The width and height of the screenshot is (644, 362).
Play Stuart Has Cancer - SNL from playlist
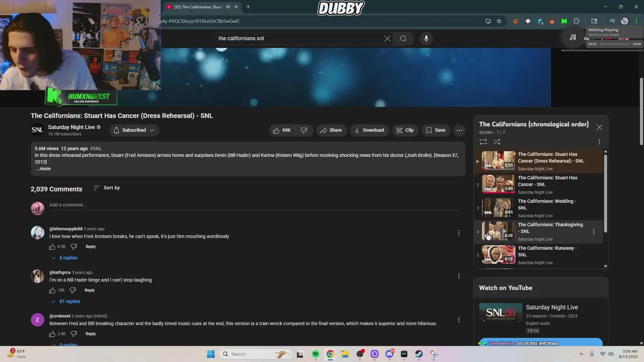pos(538,185)
